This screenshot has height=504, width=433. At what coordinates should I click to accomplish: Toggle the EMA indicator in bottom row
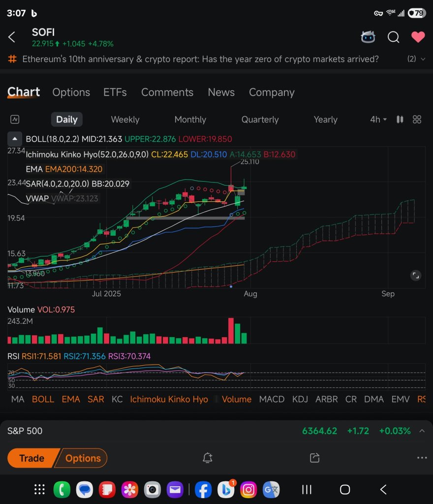pyautogui.click(x=71, y=399)
